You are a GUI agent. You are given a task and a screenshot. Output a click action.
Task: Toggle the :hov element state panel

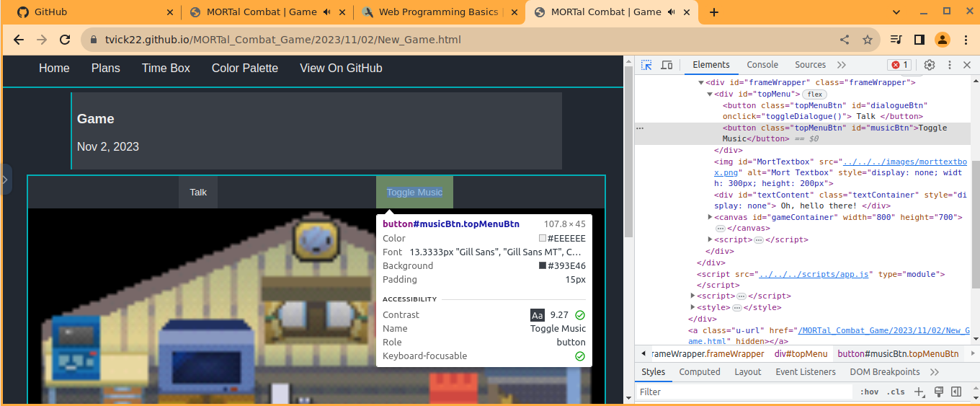coord(869,392)
